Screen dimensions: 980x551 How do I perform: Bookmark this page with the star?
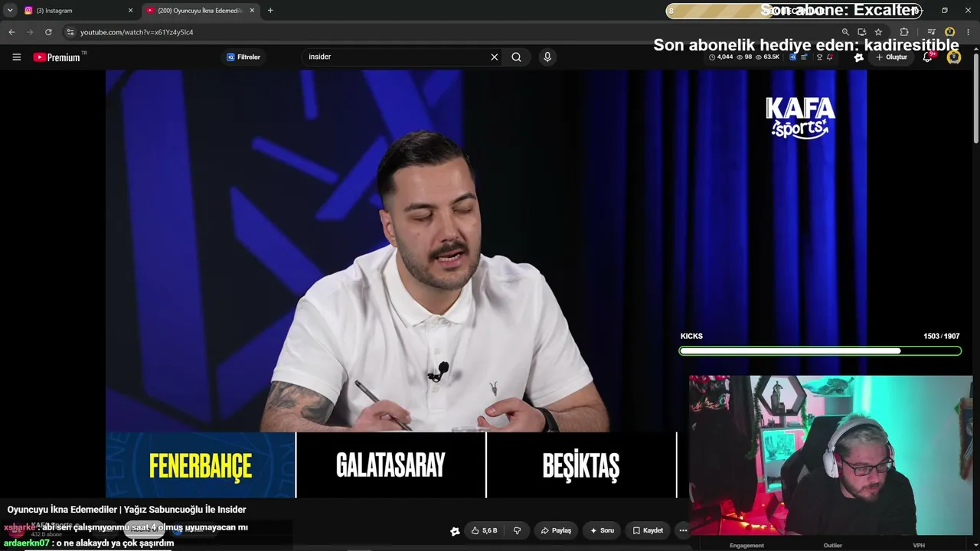pos(878,32)
